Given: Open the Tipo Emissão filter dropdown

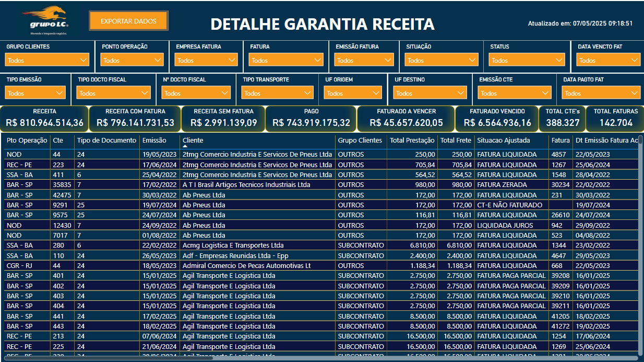Looking at the screenshot, I should click(x=35, y=93).
